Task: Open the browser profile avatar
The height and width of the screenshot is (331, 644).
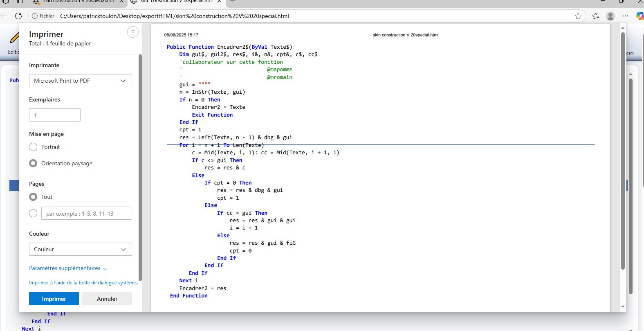Action: (610, 16)
